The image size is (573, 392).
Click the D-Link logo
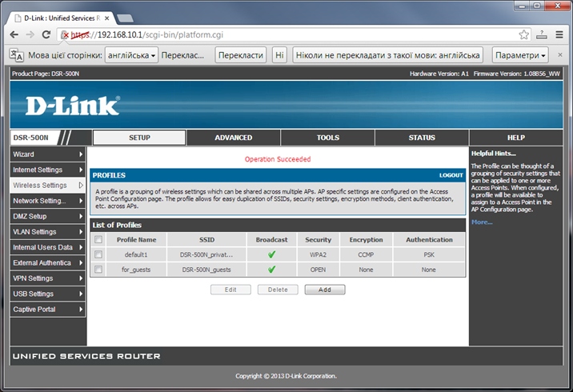tap(72, 106)
